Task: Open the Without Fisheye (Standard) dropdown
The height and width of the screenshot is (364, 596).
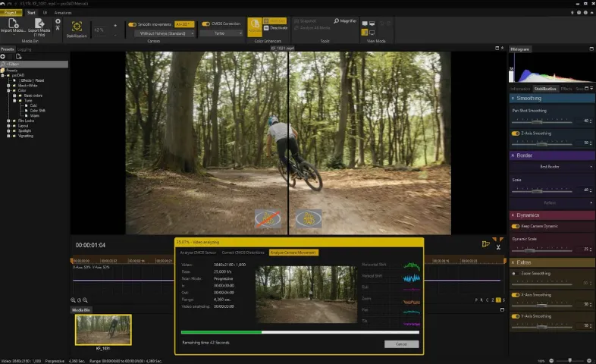Action: pyautogui.click(x=165, y=33)
